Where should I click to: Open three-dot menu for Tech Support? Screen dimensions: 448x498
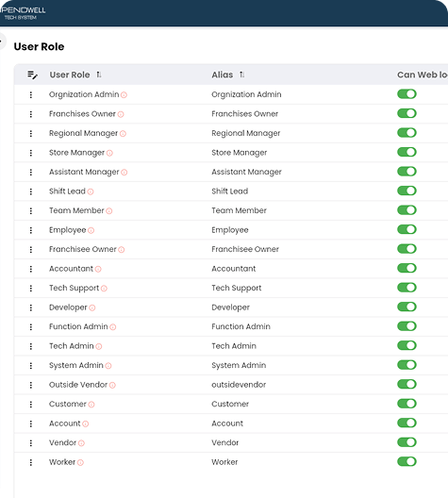31,288
